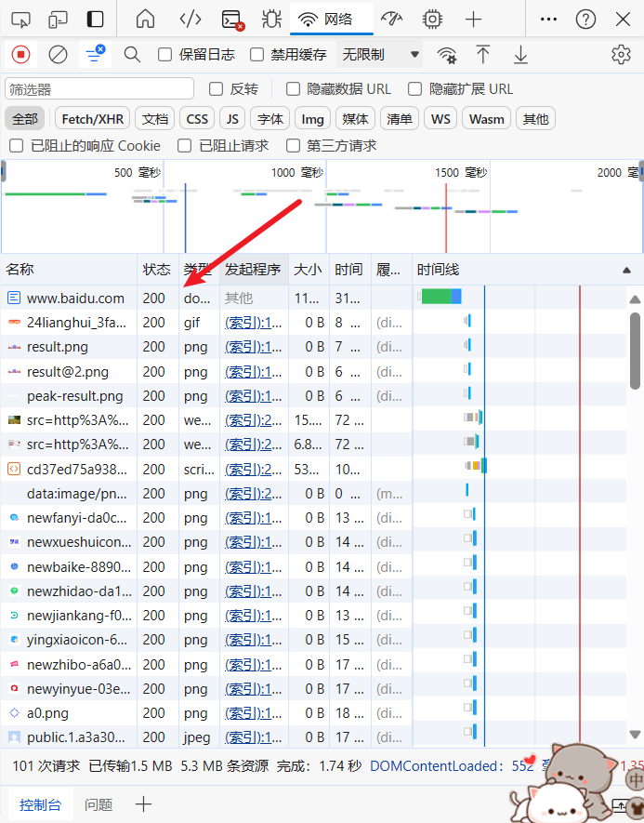Clear the network log
This screenshot has height=823, width=644.
coord(58,54)
